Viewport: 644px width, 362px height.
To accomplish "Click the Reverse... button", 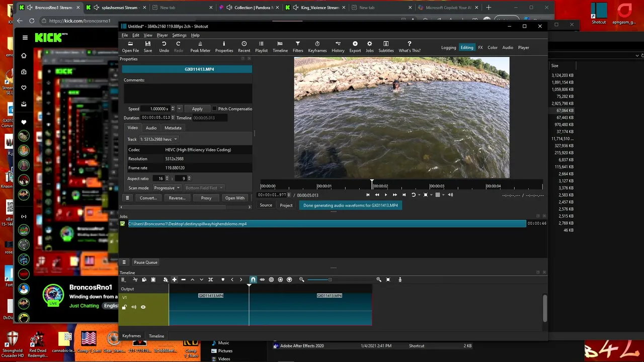I will pyautogui.click(x=177, y=198).
